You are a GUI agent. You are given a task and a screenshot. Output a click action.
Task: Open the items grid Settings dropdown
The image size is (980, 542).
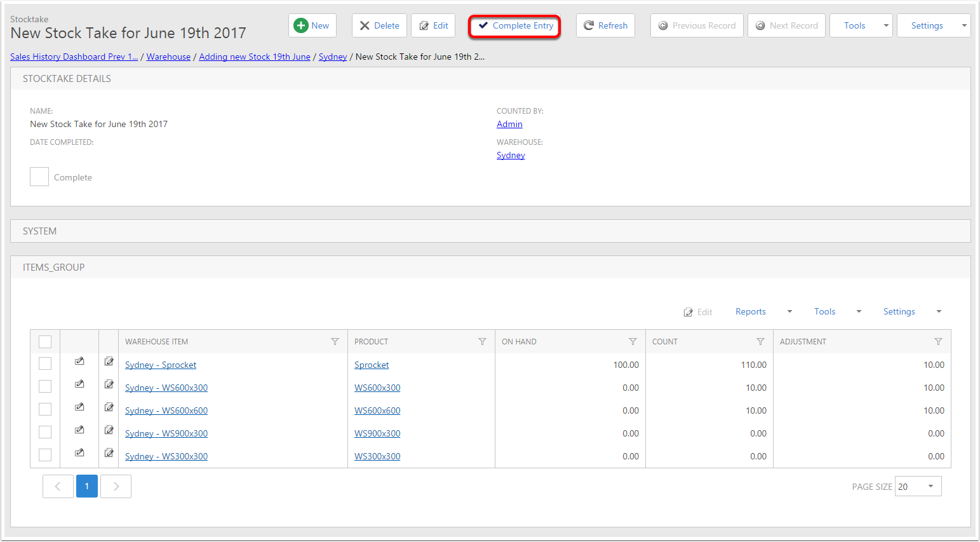pos(912,311)
